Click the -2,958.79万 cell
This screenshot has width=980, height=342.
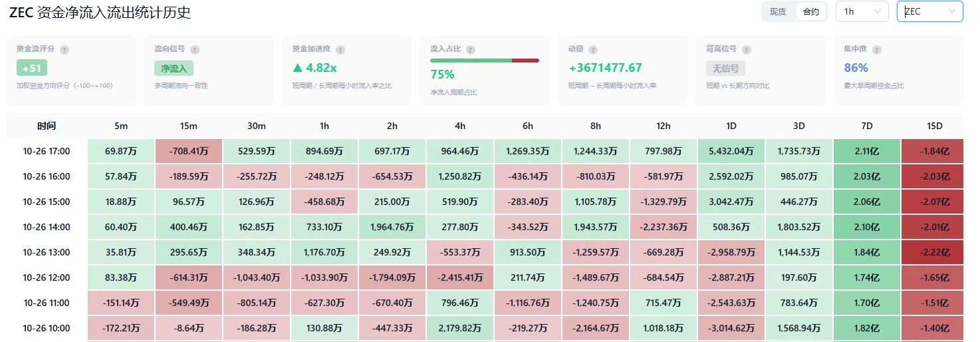pos(731,252)
